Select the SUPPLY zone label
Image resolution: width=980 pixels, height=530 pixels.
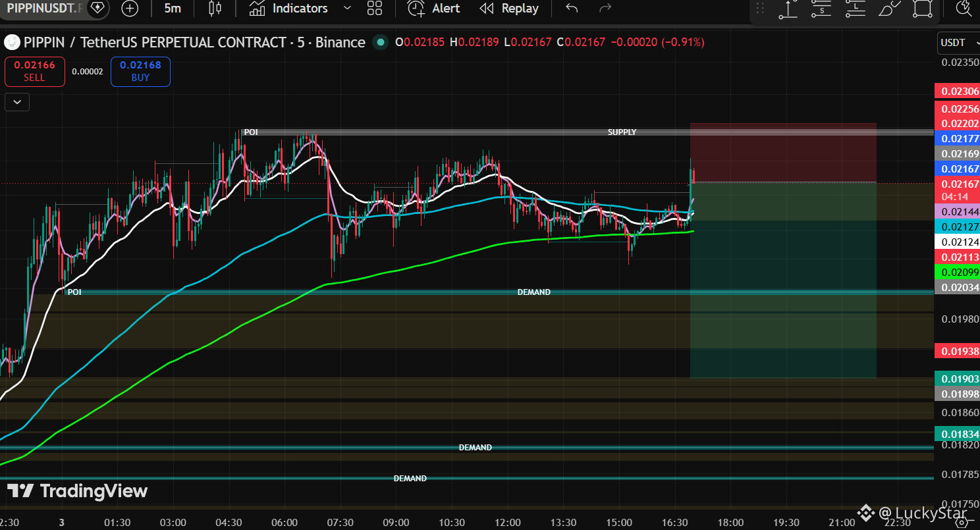[622, 132]
